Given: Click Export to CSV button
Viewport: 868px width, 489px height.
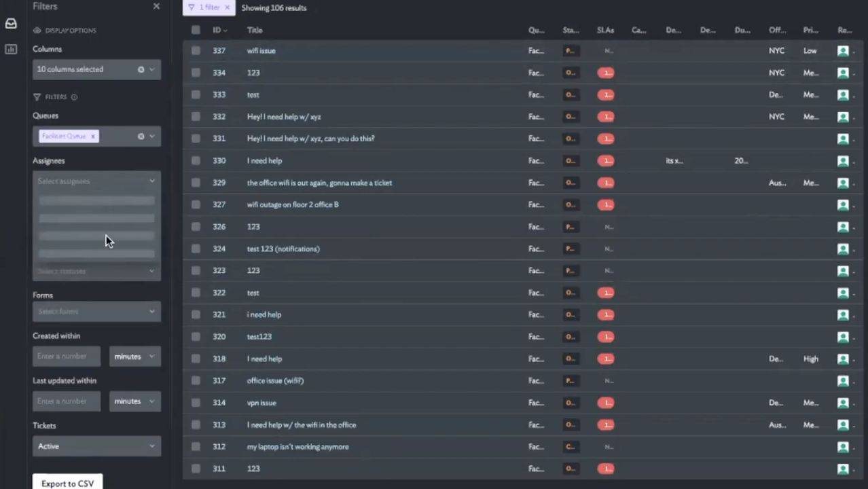Looking at the screenshot, I should click(67, 483).
